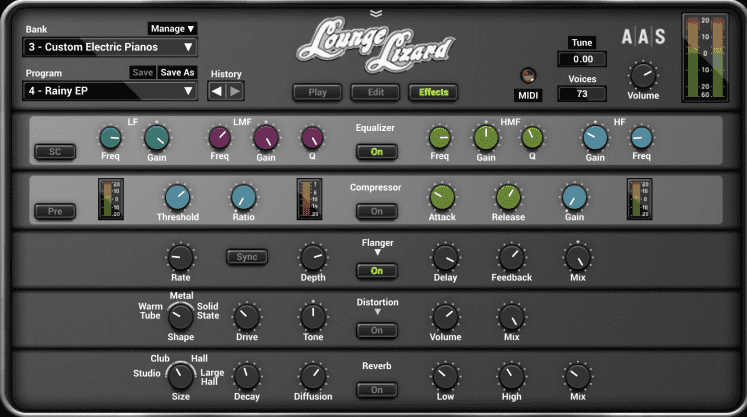This screenshot has height=417, width=747.
Task: Click the HF Freq knob
Action: (641, 138)
